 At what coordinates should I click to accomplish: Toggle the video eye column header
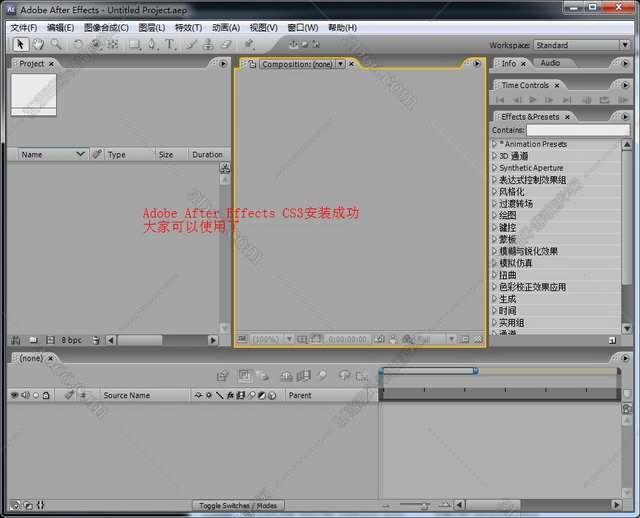(15, 395)
